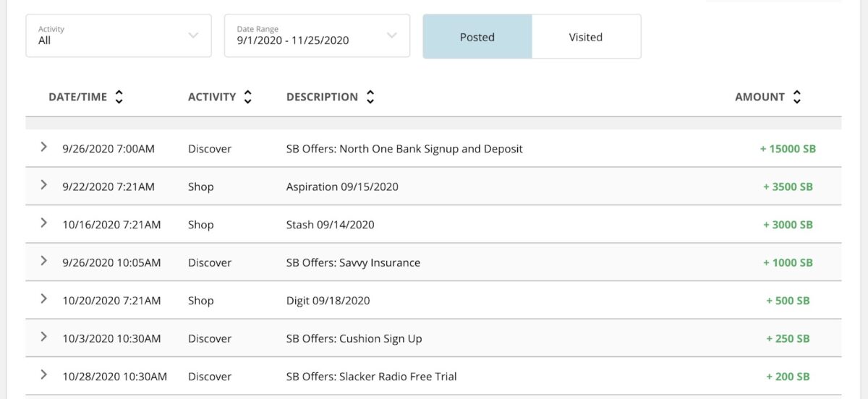Open the Activity filter dropdown
The image size is (868, 399).
[119, 35]
